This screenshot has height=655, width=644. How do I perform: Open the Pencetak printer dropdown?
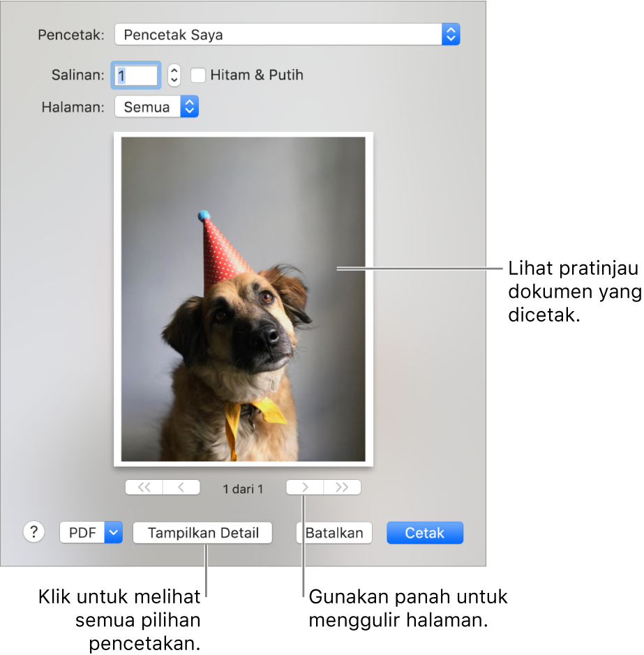point(287,35)
